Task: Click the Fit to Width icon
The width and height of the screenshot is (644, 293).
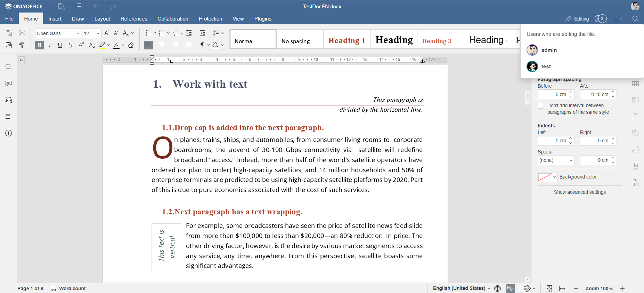Action: pyautogui.click(x=562, y=288)
